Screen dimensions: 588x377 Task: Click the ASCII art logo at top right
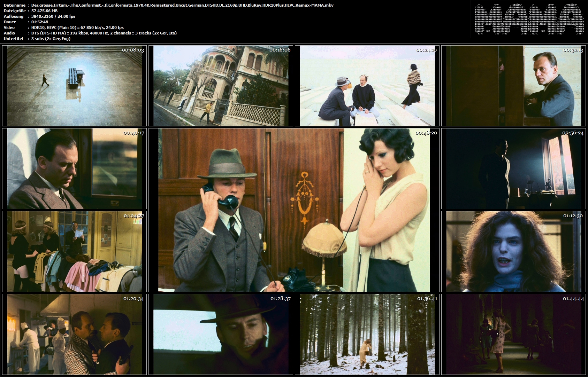click(x=529, y=19)
